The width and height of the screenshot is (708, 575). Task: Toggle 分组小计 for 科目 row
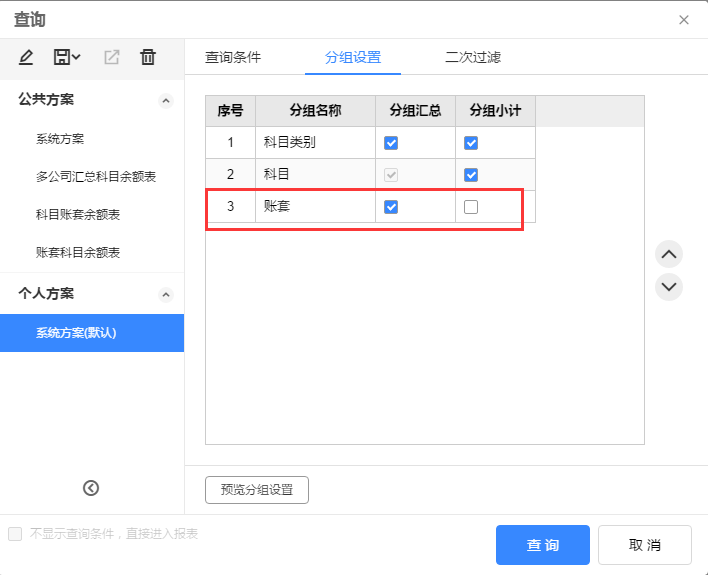click(471, 175)
